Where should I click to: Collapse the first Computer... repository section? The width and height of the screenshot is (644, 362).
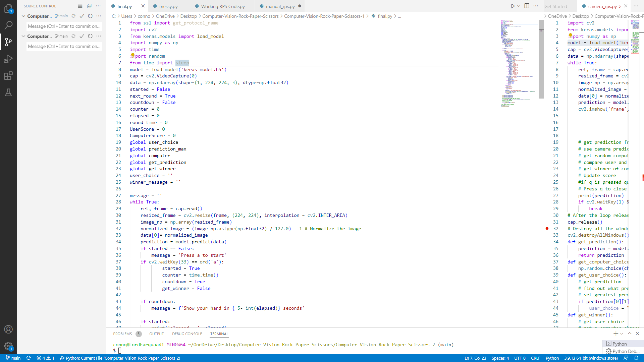point(23,16)
